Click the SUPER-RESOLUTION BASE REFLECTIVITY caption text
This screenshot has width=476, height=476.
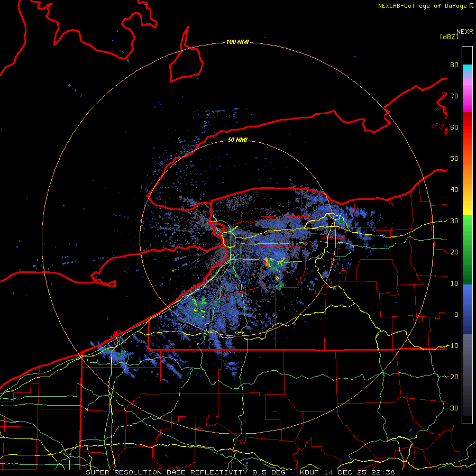coord(167,472)
